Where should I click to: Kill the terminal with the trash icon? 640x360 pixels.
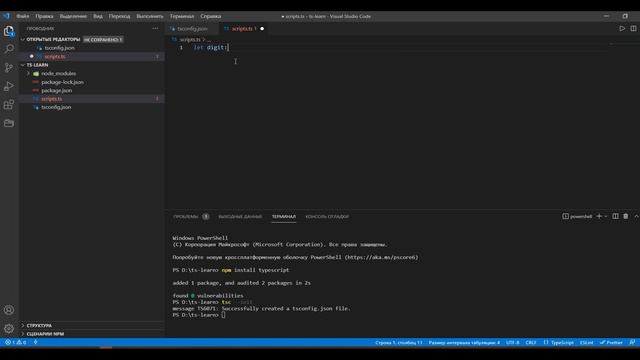626,216
